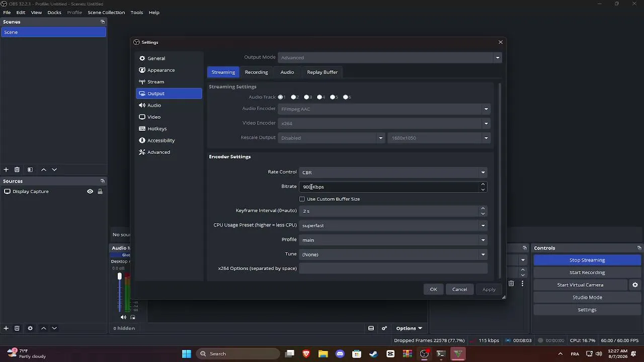
Task: Open the Profile dropdown showing main
Action: click(x=393, y=240)
